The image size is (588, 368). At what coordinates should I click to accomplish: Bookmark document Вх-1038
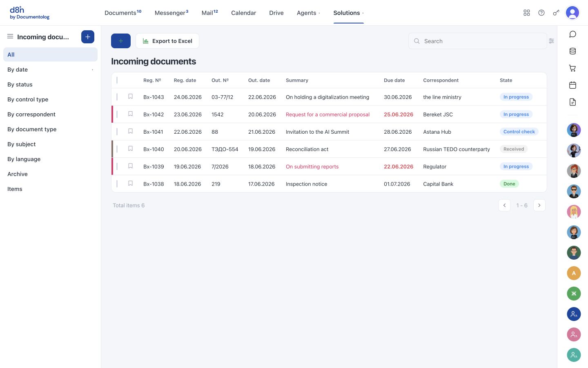coord(131,184)
